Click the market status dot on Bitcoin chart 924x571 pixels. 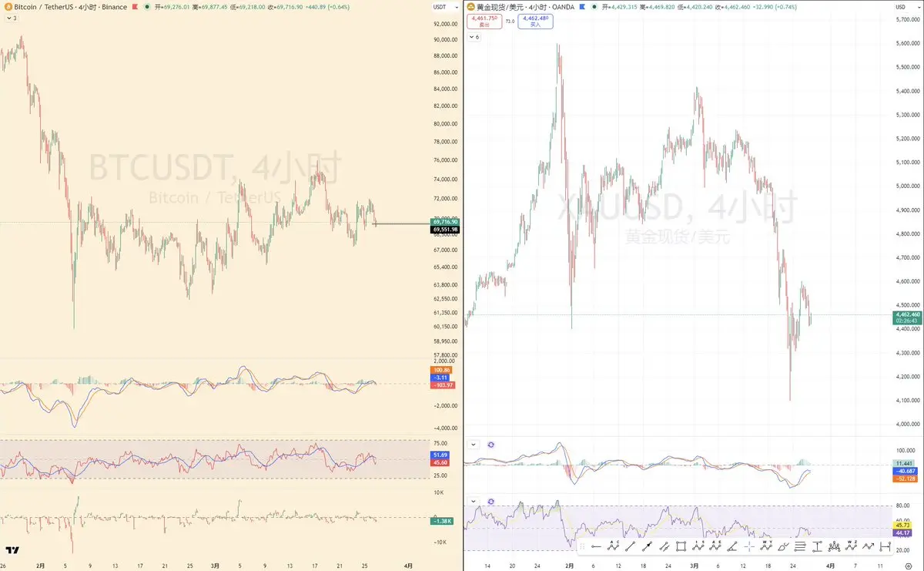coord(146,7)
